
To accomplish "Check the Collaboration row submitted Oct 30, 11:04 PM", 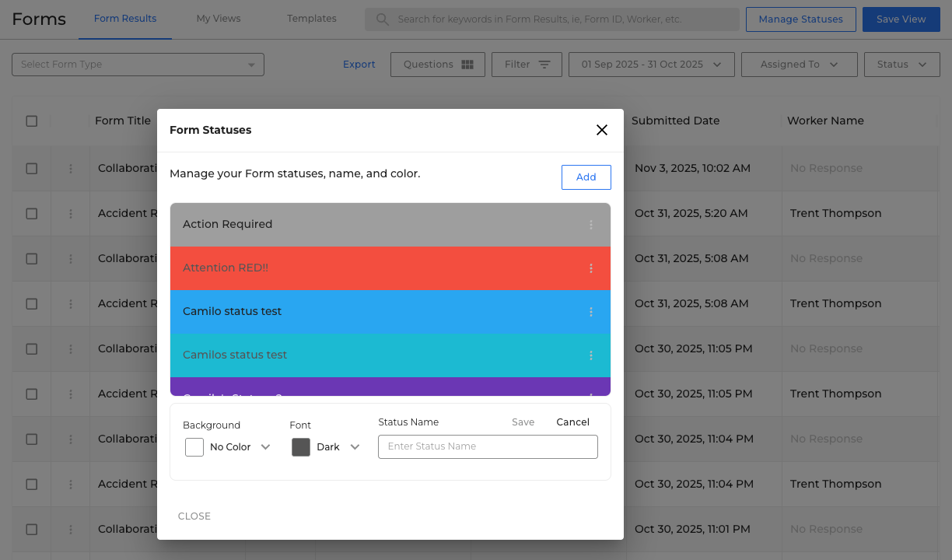I will (32, 439).
